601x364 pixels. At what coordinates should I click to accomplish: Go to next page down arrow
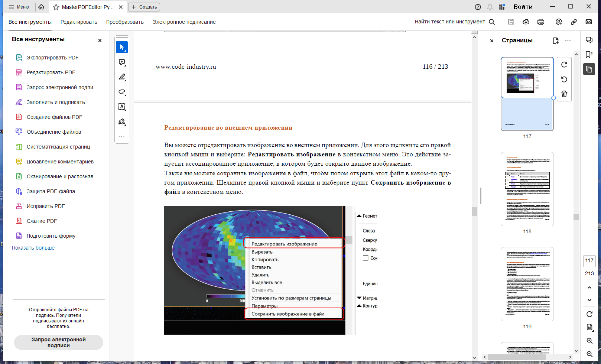[589, 300]
